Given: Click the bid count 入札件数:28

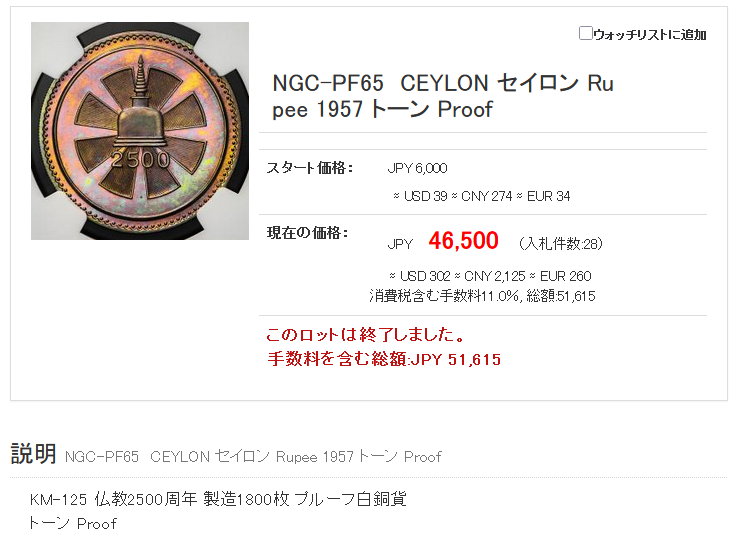Looking at the screenshot, I should click(x=560, y=243).
